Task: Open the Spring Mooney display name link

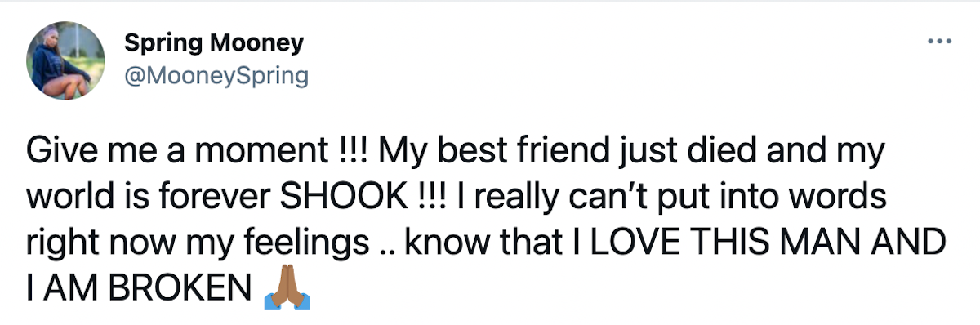Action: point(214,44)
